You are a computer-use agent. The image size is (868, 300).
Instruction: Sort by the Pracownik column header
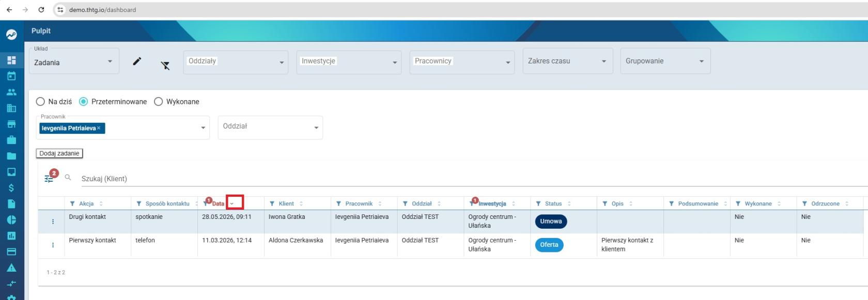coord(359,203)
